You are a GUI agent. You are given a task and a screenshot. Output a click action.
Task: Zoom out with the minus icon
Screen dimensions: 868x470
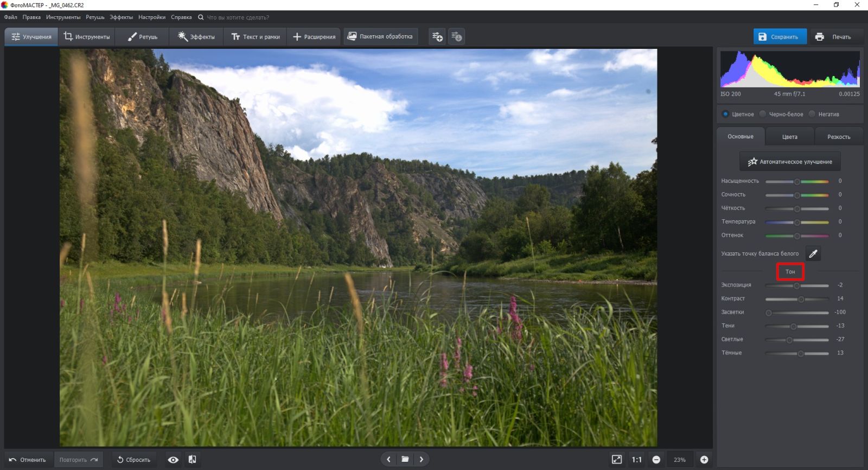[x=656, y=460]
